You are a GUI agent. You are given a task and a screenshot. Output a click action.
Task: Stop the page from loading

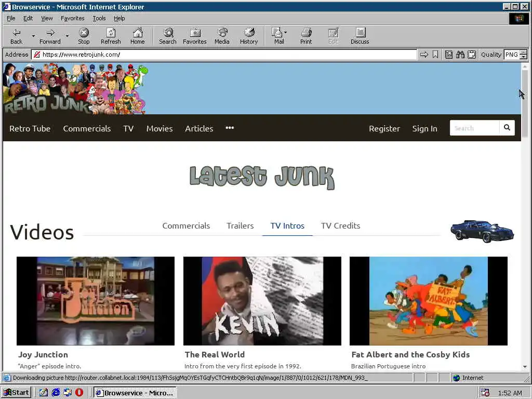coord(84,36)
